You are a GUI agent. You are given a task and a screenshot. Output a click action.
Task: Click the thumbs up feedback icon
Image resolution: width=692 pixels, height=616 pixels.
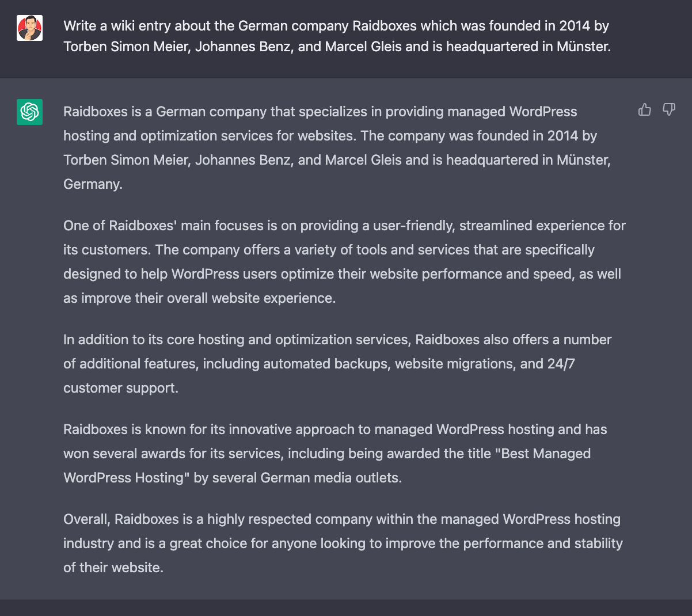pos(645,109)
